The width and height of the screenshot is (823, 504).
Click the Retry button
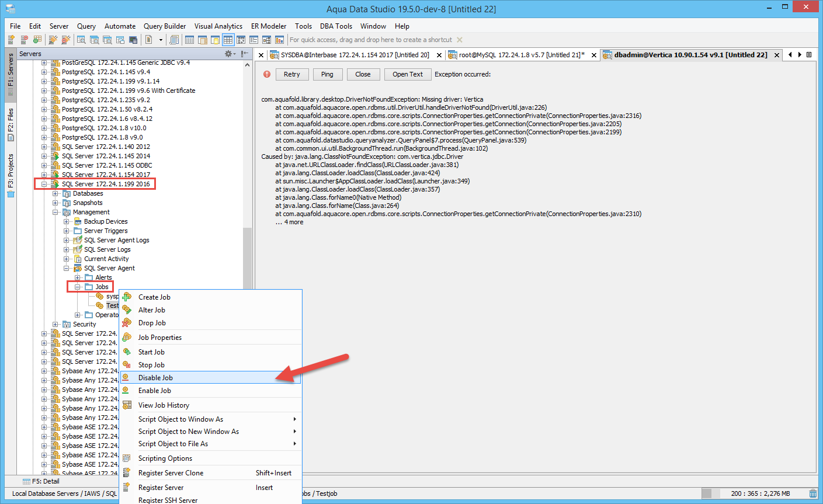292,74
